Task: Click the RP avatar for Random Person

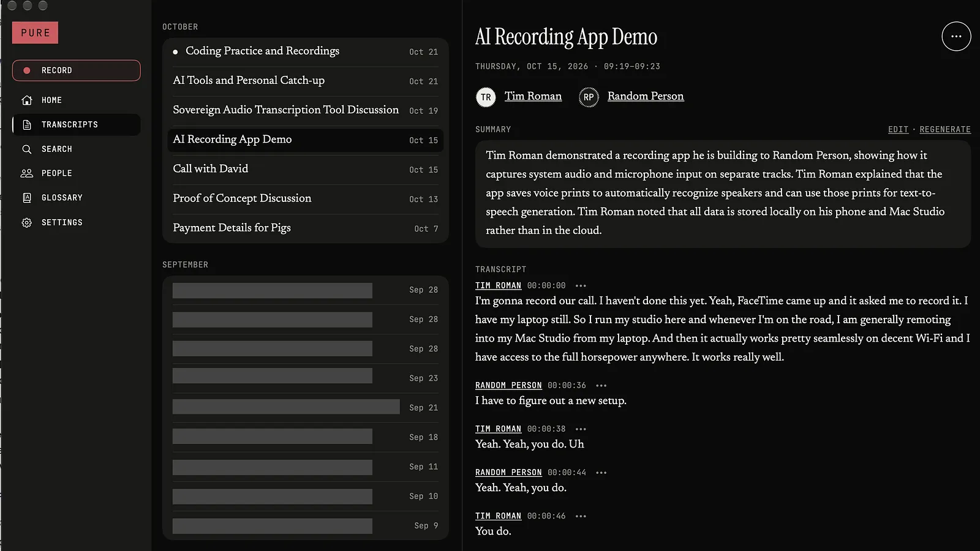Action: click(x=589, y=97)
